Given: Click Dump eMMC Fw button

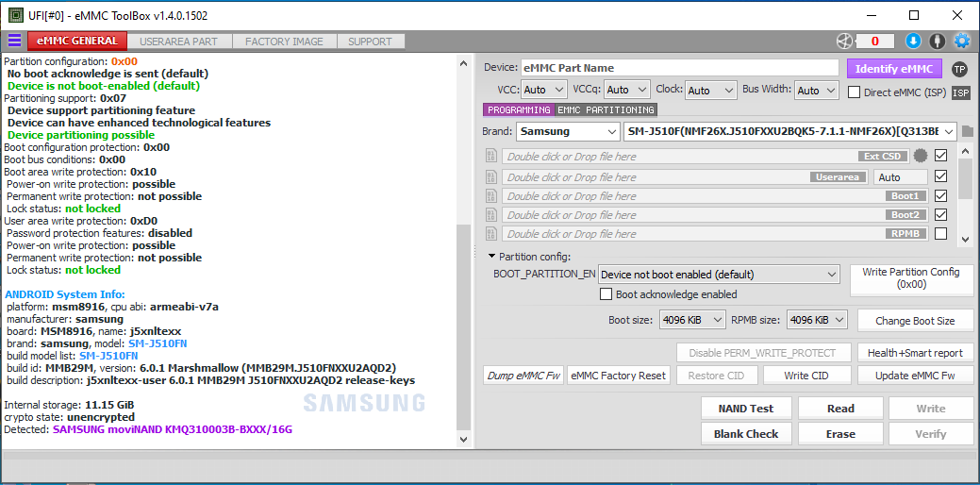Looking at the screenshot, I should (x=523, y=376).
